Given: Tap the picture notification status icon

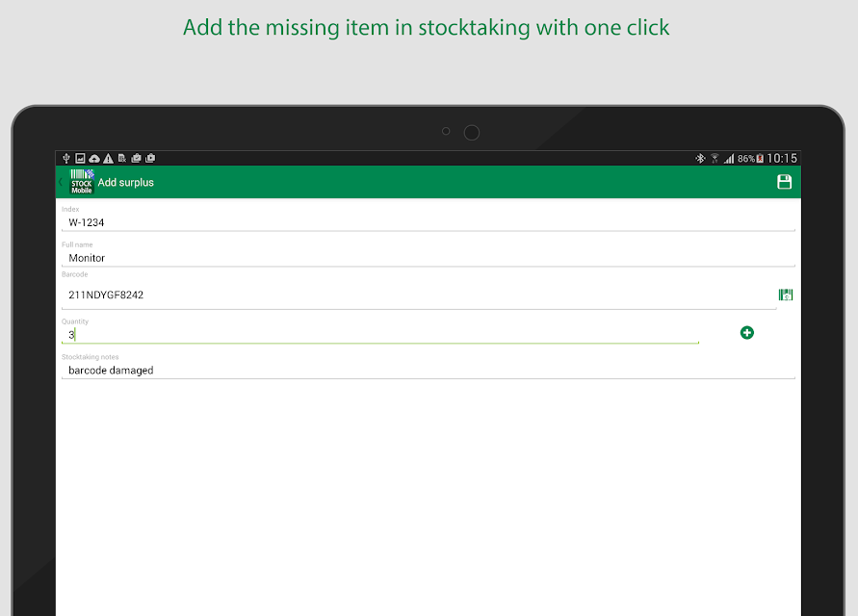Looking at the screenshot, I should click(x=80, y=158).
